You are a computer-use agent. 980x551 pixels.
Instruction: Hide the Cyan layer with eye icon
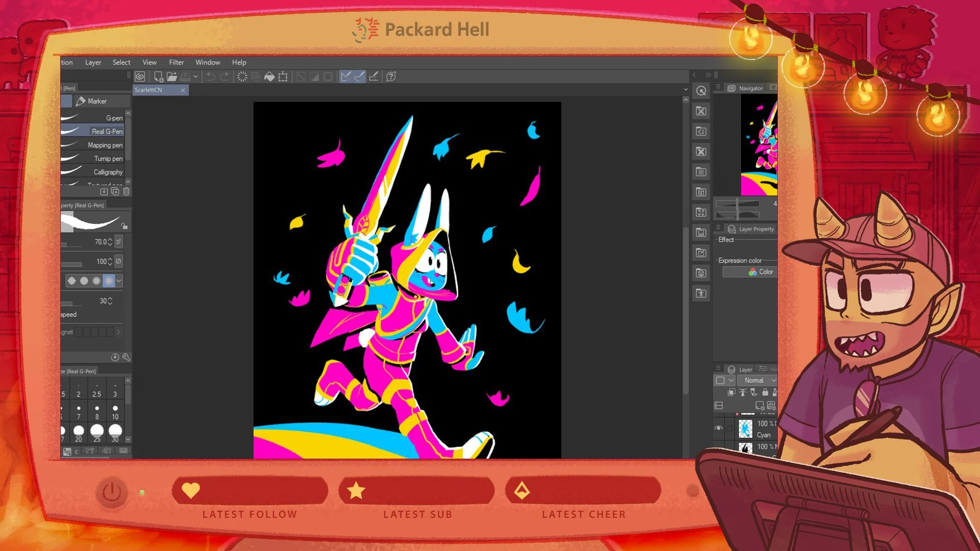click(718, 428)
